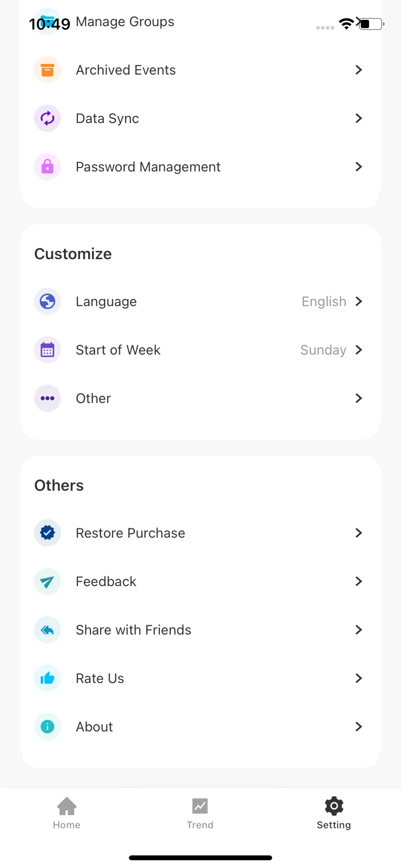Expand Other customize options via chevron
This screenshot has width=401, height=868.
coord(358,398)
